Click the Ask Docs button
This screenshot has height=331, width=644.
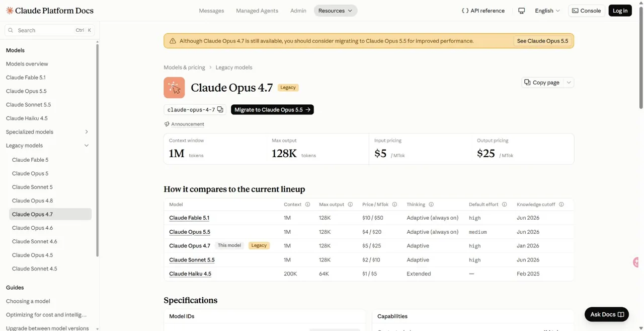click(x=607, y=314)
